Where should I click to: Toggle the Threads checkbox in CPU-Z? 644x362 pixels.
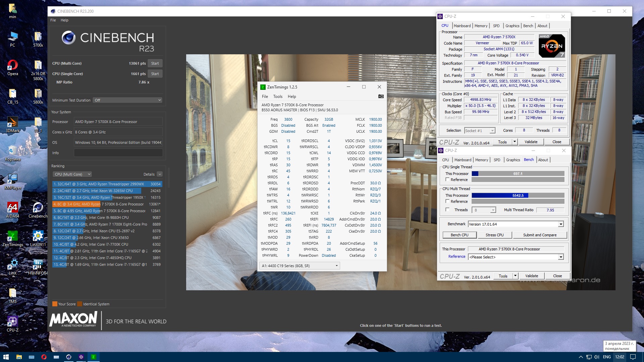[x=447, y=210]
